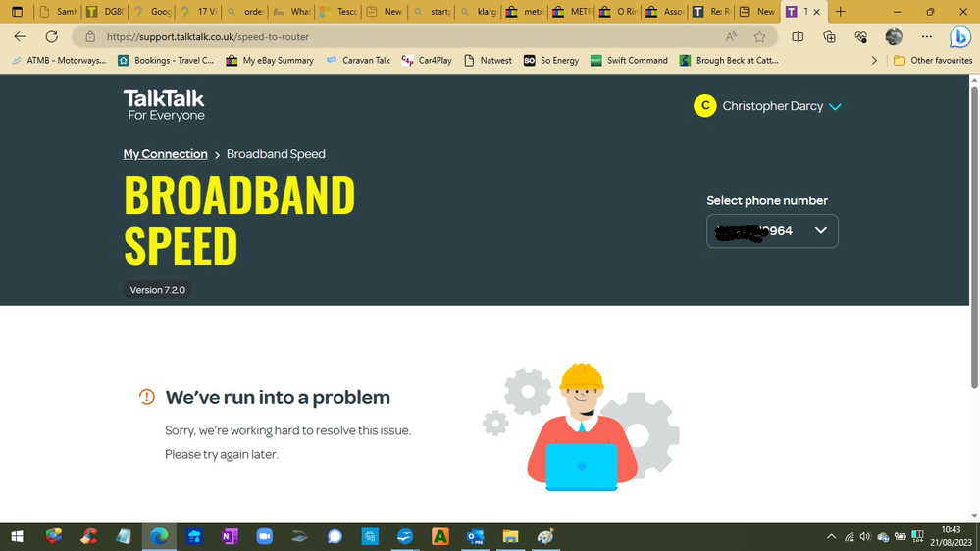Click the split screen icon
The width and height of the screenshot is (980, 551).
[798, 36]
